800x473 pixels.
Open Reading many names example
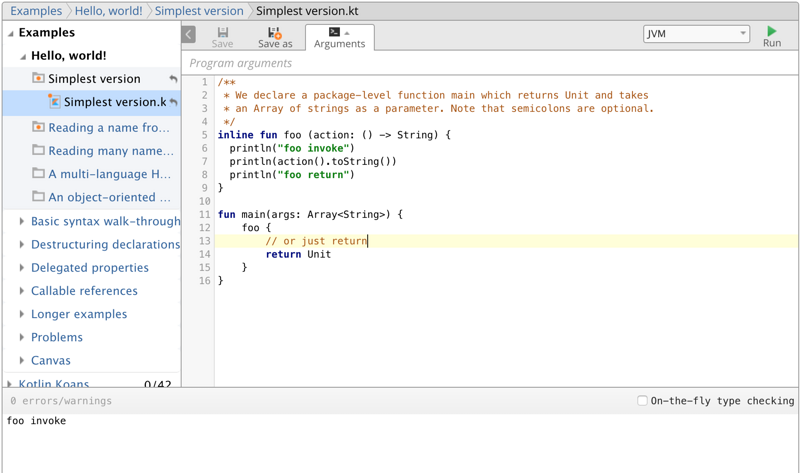[111, 151]
